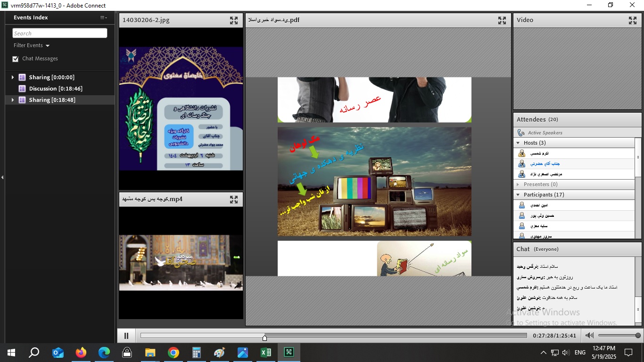The image size is (644, 362).
Task: Click the Active Speakers label
Action: [545, 133]
